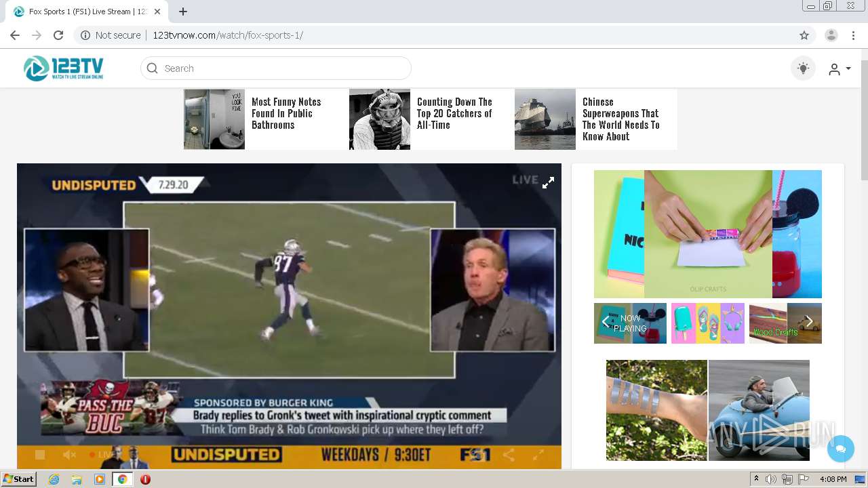The image size is (868, 488).
Task: Unmute the video player volume
Action: click(x=69, y=455)
